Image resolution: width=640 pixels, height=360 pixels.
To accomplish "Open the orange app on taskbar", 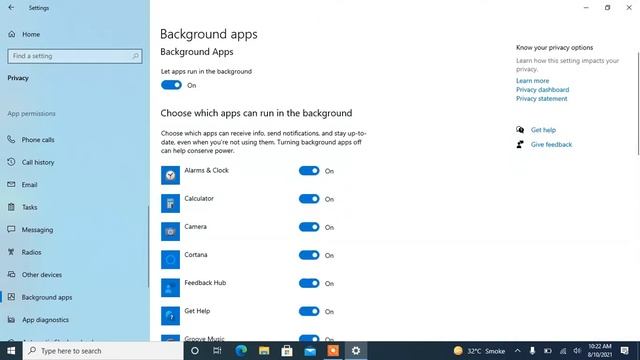I will click(x=333, y=351).
